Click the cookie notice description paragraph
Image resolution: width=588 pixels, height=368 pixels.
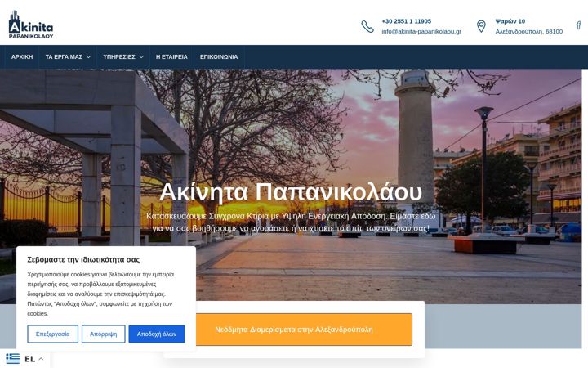point(100,294)
